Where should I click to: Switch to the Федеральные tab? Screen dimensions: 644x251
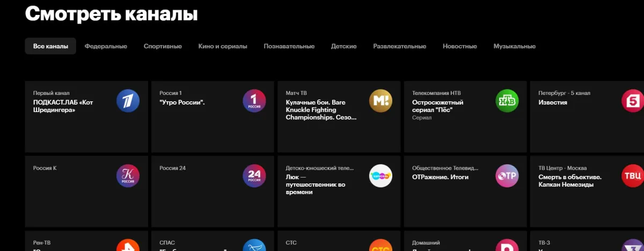pyautogui.click(x=106, y=46)
